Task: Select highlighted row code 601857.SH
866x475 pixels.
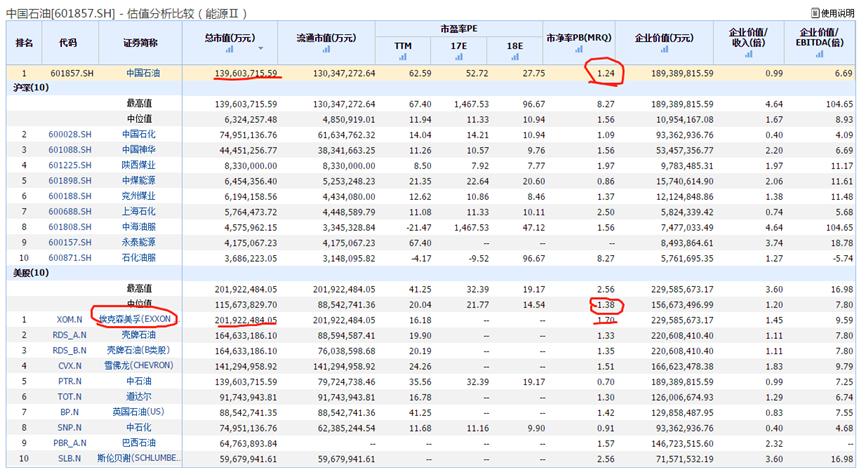Action: [72, 73]
